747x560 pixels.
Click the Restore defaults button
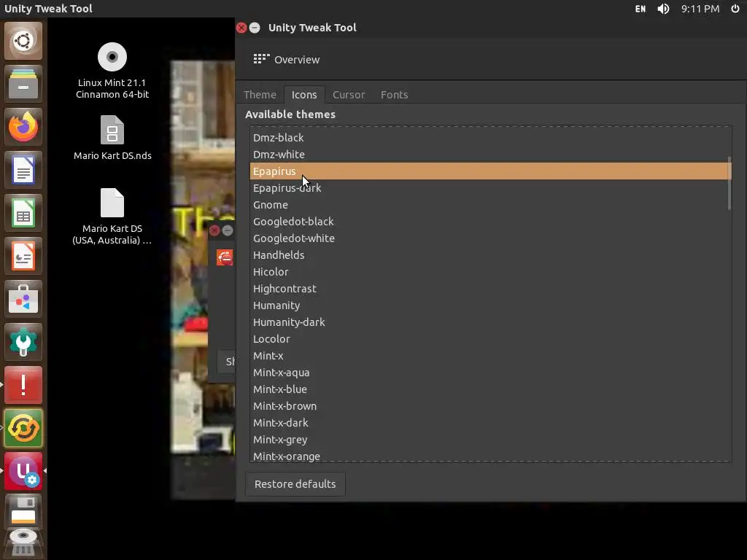pyautogui.click(x=295, y=484)
